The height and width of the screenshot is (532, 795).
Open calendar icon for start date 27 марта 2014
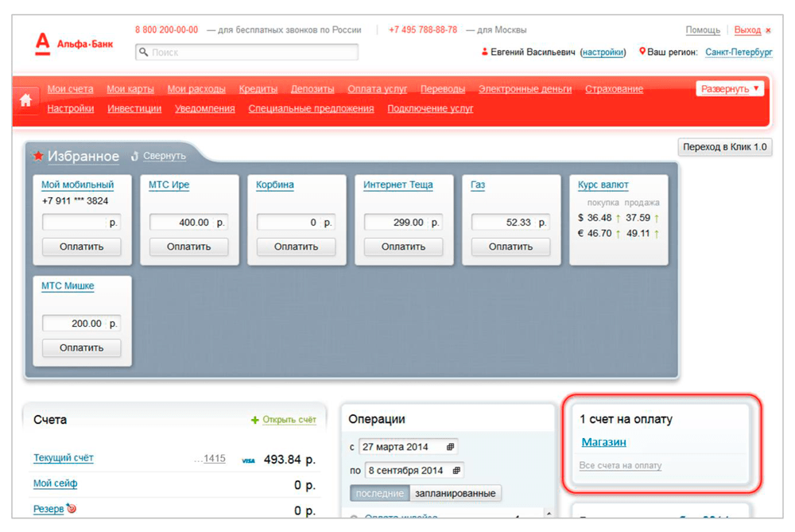[450, 447]
